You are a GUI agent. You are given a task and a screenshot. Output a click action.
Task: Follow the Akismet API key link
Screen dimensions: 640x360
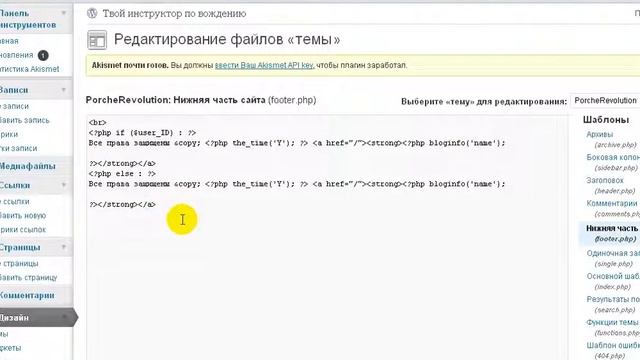pyautogui.click(x=264, y=65)
